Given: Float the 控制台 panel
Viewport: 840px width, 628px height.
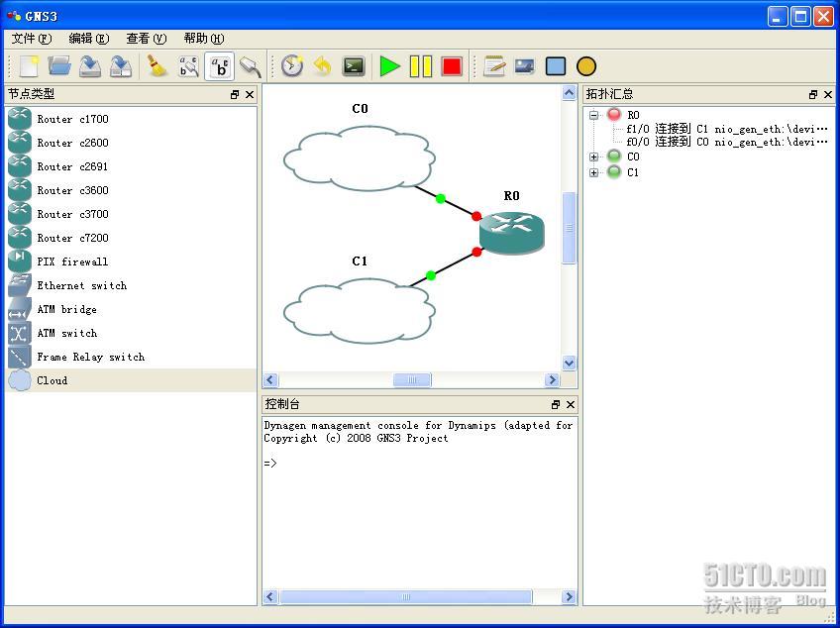Looking at the screenshot, I should pyautogui.click(x=556, y=404).
